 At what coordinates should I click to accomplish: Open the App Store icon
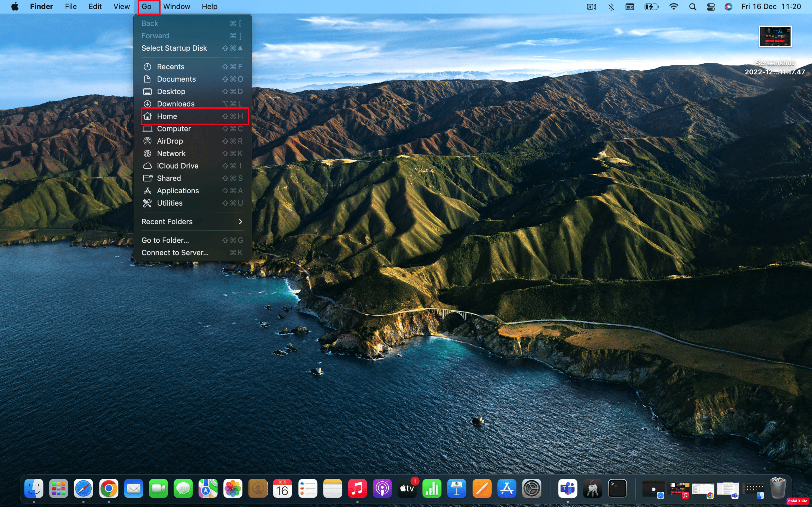point(507,489)
